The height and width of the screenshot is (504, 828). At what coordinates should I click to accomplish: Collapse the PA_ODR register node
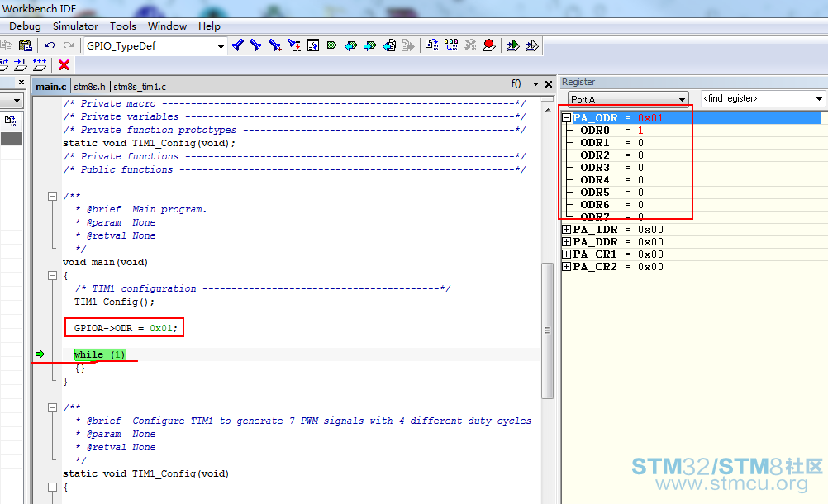point(566,117)
